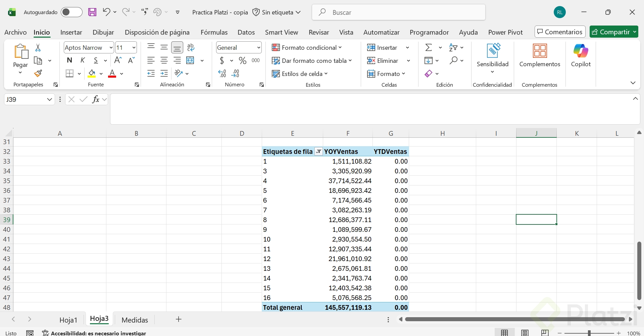Screen dimensions: 644x336
Task: Toggle bold formatting with N button
Action: 69,60
